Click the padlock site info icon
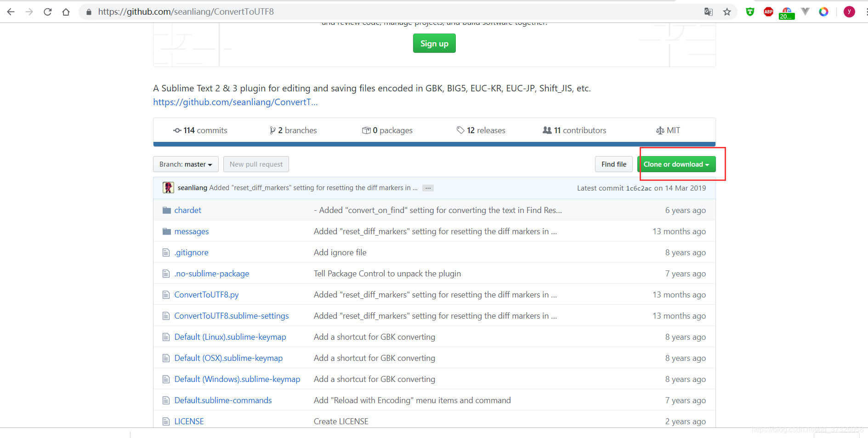Image resolution: width=868 pixels, height=438 pixels. (x=89, y=12)
